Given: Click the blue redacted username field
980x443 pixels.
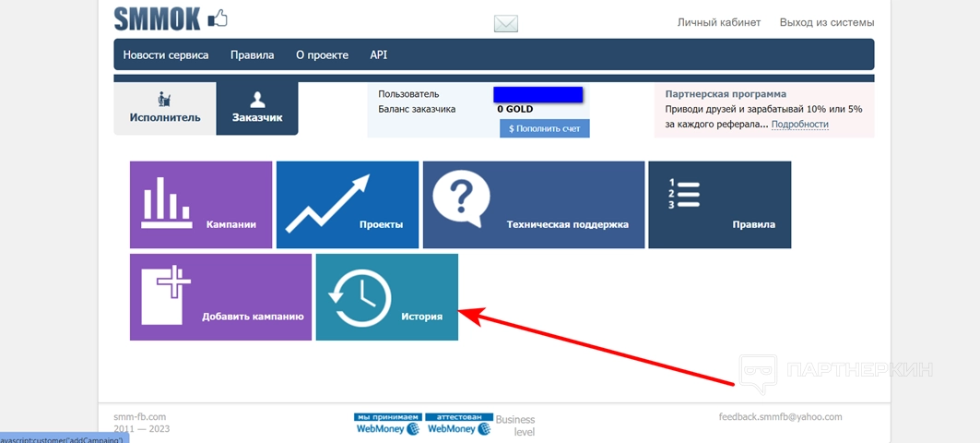Looking at the screenshot, I should click(x=538, y=94).
